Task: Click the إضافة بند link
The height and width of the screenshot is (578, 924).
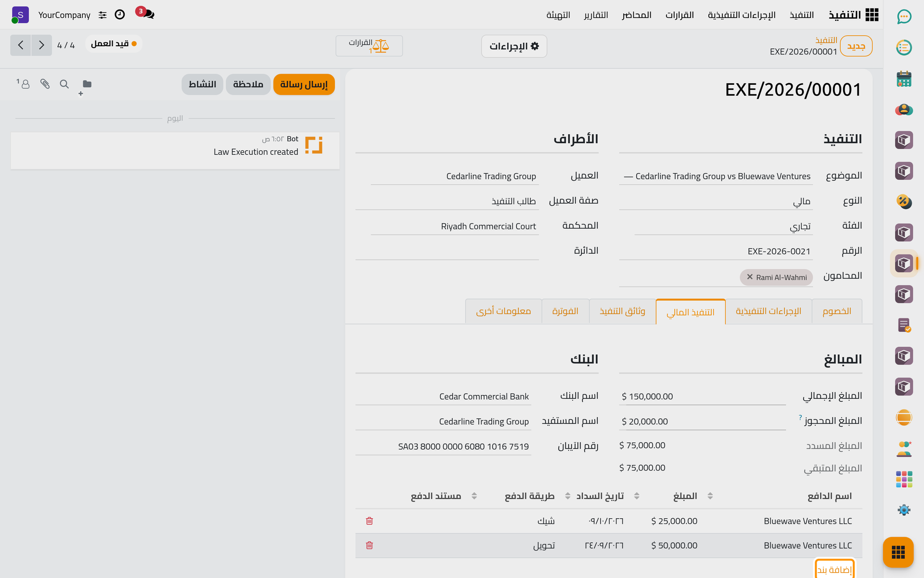Action: [834, 570]
